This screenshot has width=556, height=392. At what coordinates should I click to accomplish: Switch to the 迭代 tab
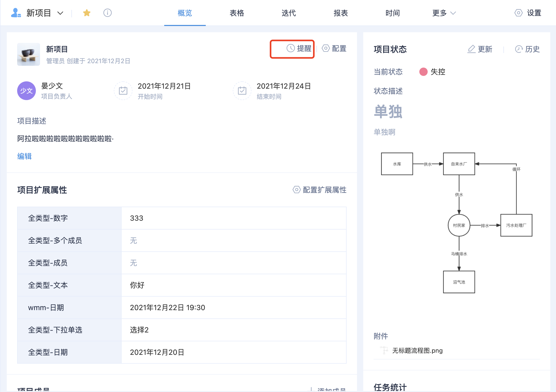(x=289, y=13)
